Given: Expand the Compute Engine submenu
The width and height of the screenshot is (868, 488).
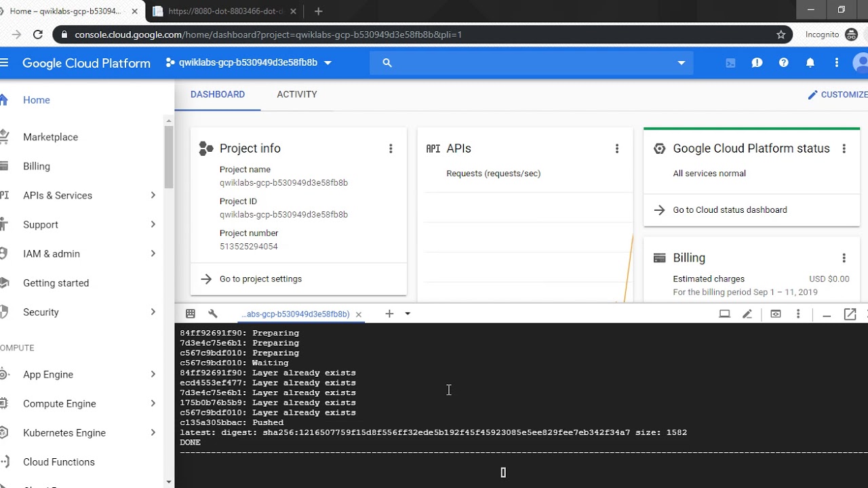Looking at the screenshot, I should [x=153, y=403].
